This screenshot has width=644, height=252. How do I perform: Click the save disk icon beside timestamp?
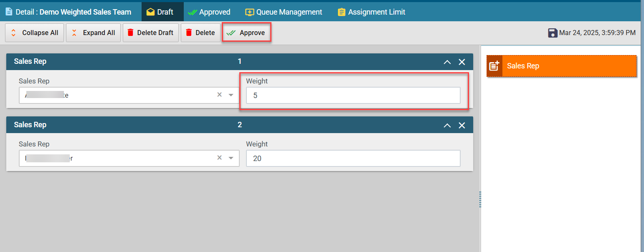(x=553, y=33)
